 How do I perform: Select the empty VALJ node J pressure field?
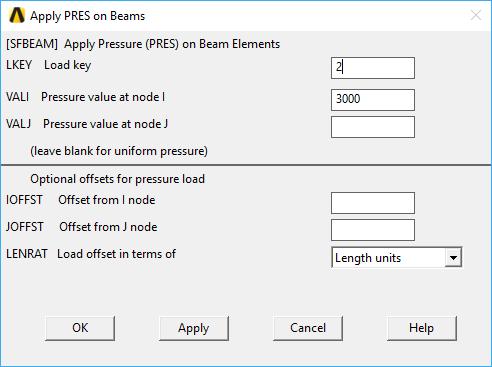coord(373,127)
